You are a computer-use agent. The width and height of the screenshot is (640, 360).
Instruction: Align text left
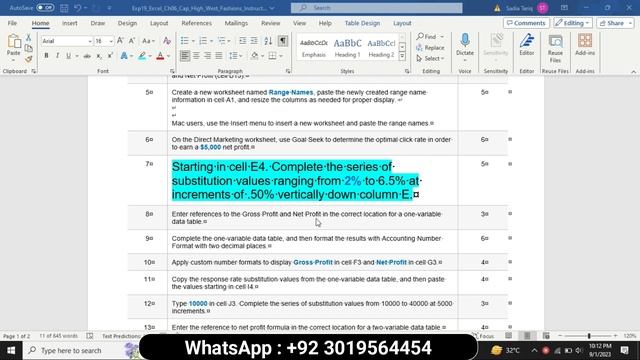[184, 56]
